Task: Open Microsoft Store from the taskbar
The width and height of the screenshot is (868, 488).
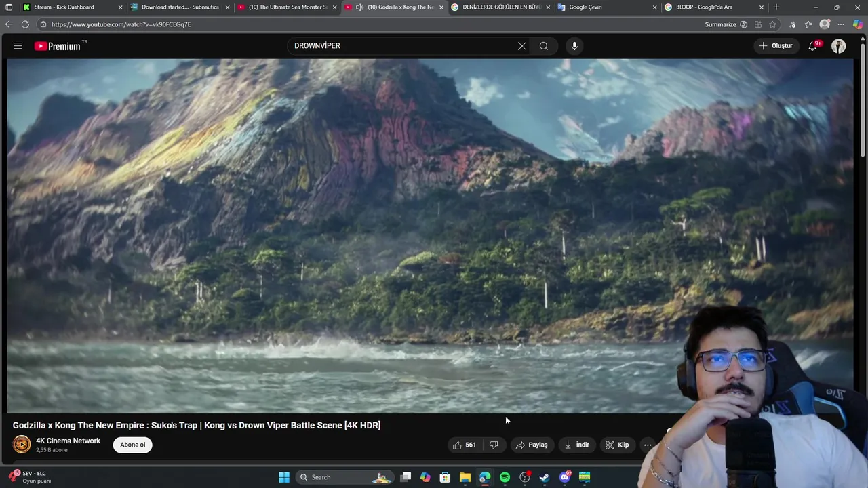Action: click(446, 477)
